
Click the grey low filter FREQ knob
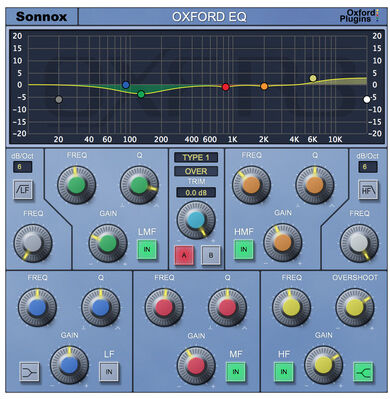point(33,243)
